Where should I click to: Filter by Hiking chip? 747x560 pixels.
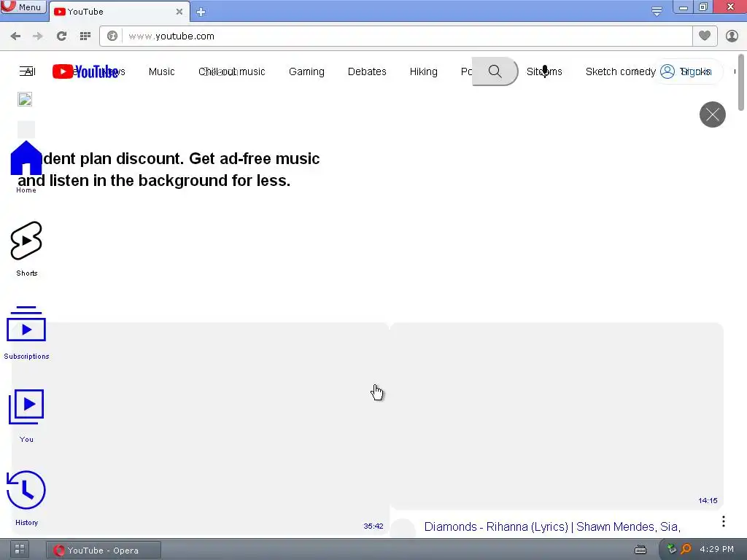point(424,71)
